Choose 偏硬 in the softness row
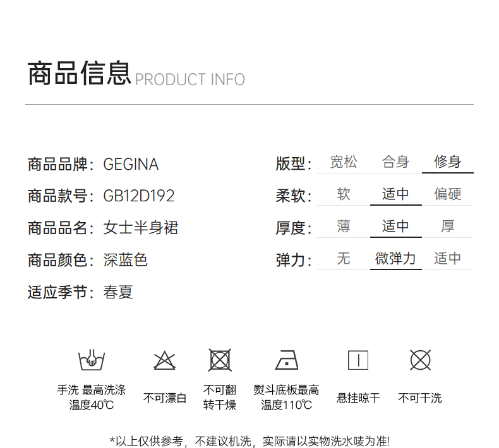This screenshot has height=448, width=499. pos(447,194)
